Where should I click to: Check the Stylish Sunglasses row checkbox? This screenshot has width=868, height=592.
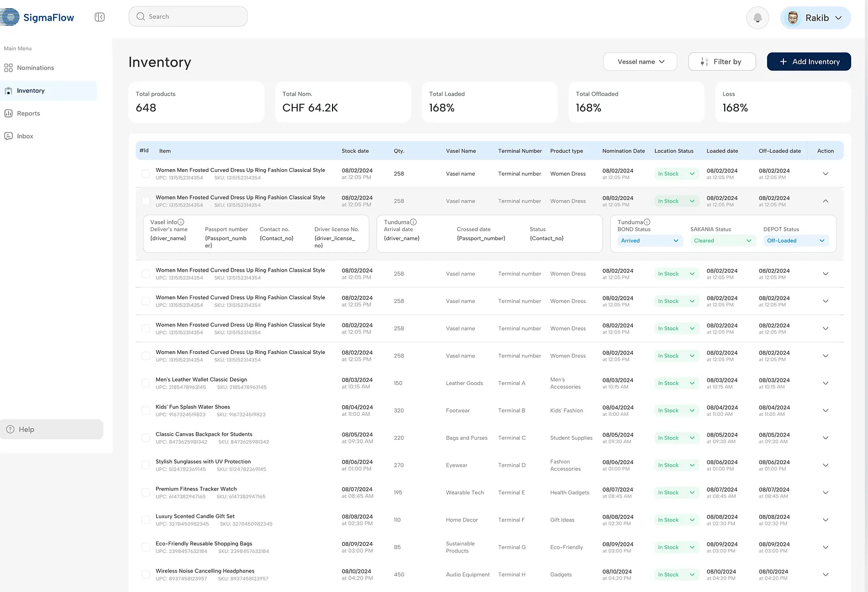coord(145,465)
